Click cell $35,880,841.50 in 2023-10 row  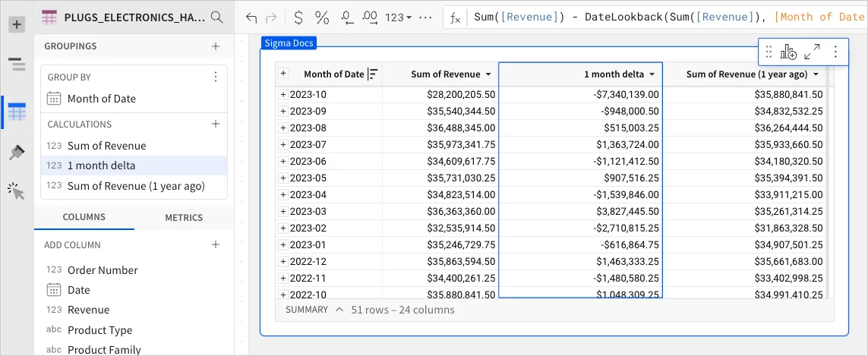(744, 95)
